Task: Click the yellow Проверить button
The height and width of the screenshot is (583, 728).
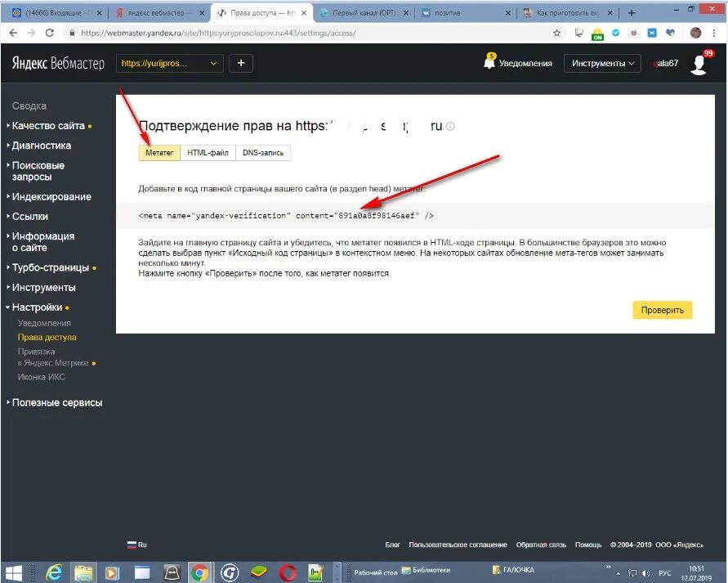Action: pos(662,311)
